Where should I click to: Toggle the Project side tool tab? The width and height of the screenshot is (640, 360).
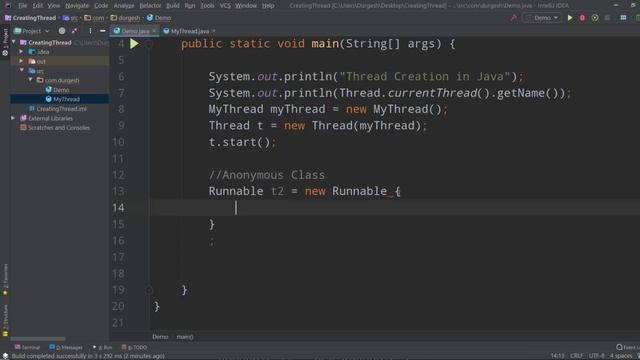[5, 42]
